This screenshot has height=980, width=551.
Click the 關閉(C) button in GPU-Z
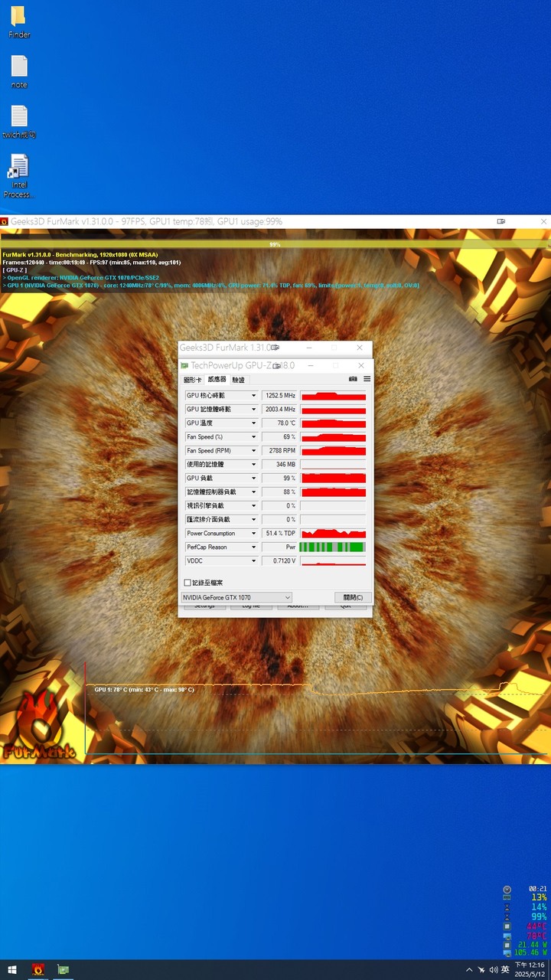353,597
